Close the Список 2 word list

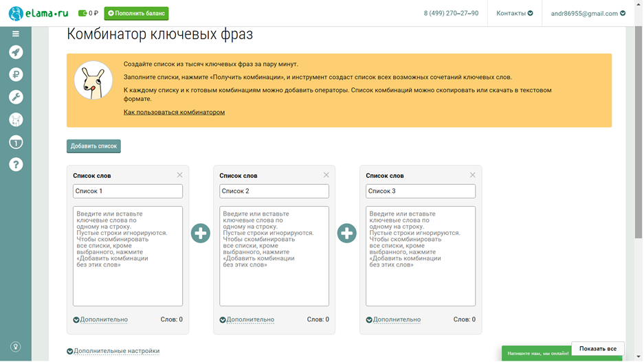point(326,175)
